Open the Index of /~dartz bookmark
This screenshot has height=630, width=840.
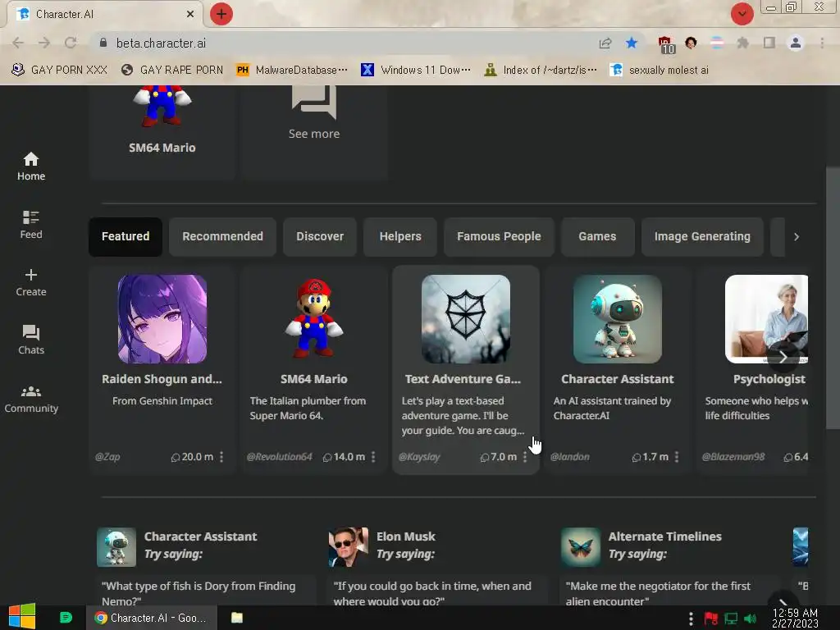pyautogui.click(x=540, y=71)
